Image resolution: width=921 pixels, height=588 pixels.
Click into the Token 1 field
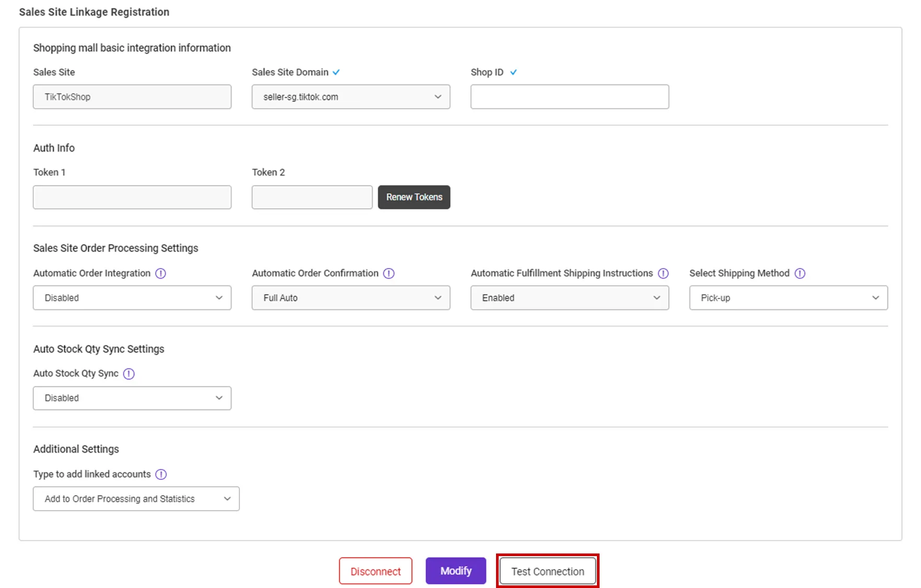[132, 197]
